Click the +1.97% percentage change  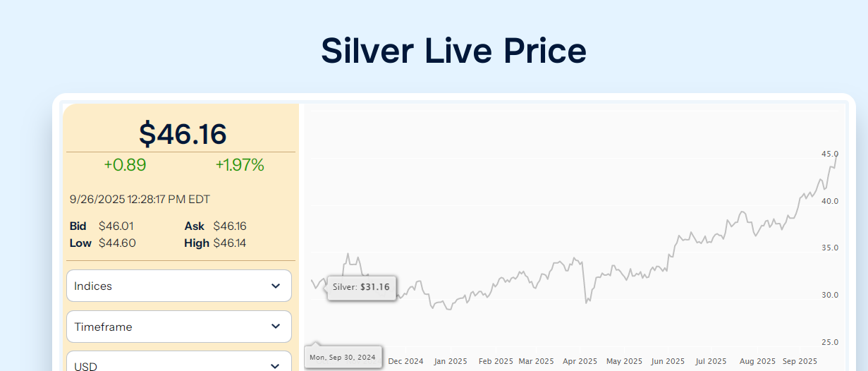(240, 165)
